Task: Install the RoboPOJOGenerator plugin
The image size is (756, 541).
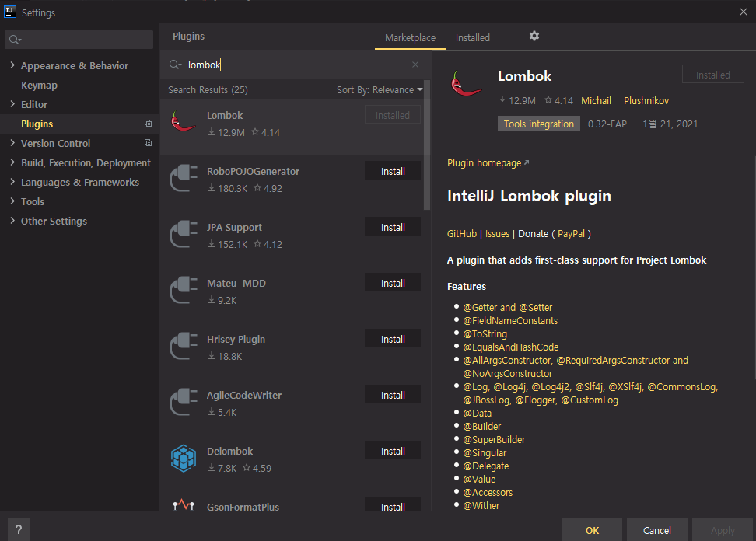Action: (x=393, y=171)
